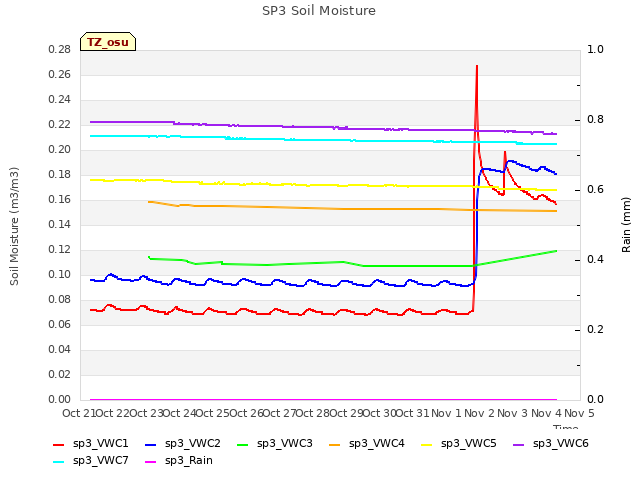Select the sp3_Rain legend label

pos(189,461)
